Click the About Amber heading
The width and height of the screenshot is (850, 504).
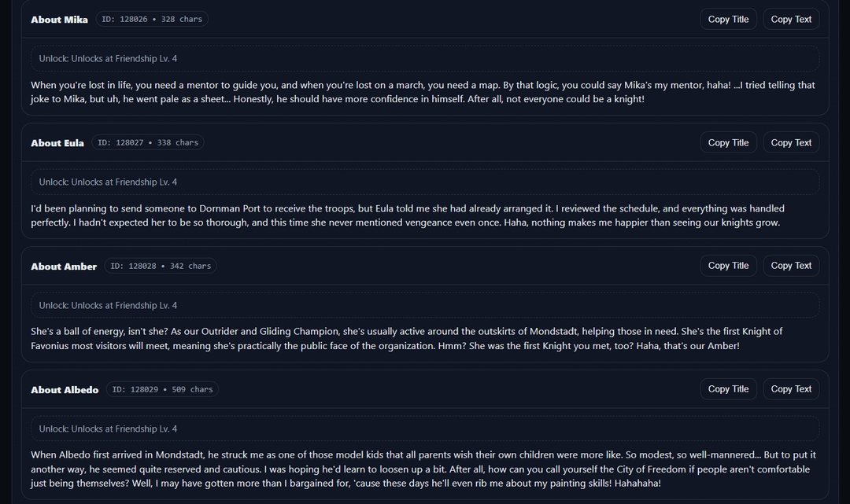pos(64,267)
